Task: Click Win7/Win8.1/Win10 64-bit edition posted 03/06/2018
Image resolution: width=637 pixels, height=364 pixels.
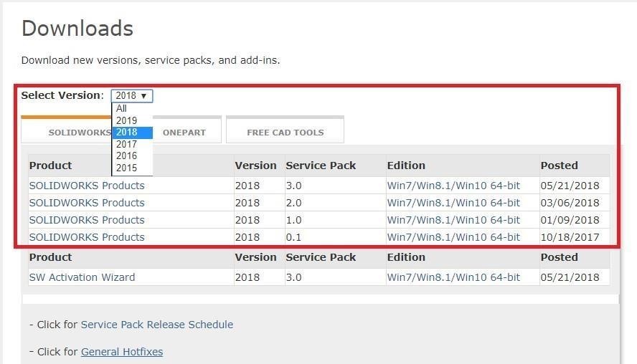Action: [453, 203]
